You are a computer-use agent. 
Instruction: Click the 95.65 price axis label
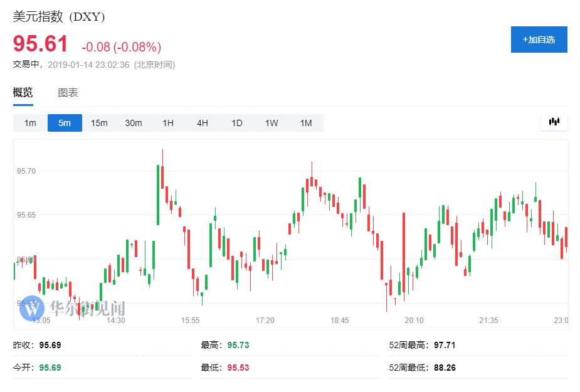tap(26, 215)
